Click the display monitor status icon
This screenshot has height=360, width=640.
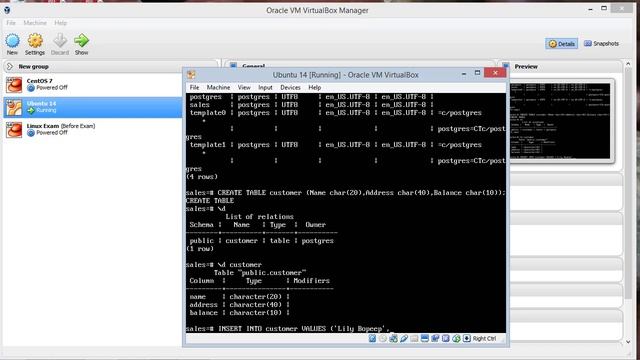click(424, 338)
